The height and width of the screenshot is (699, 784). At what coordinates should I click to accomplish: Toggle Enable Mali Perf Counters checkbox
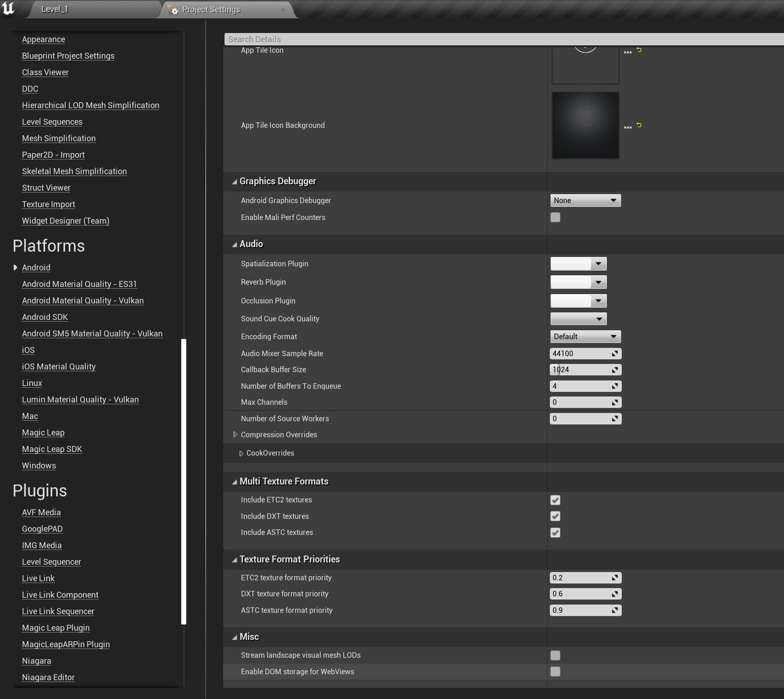coord(555,217)
